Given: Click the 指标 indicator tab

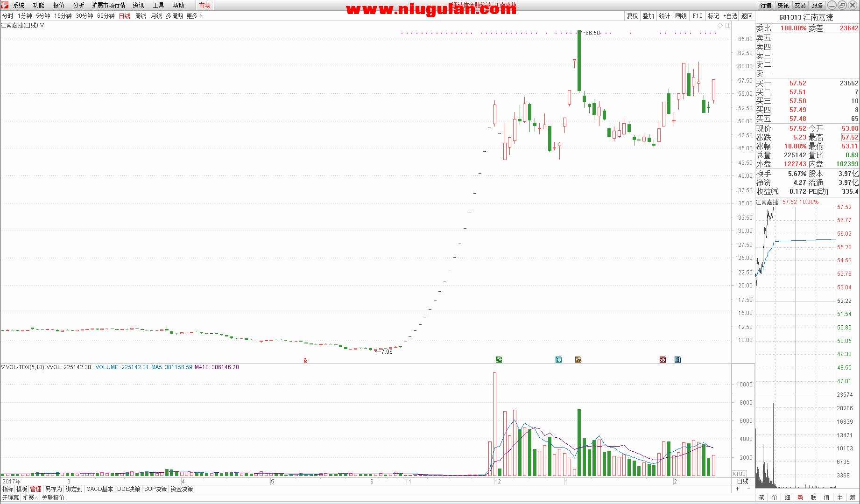Looking at the screenshot, I should pyautogui.click(x=7, y=489).
